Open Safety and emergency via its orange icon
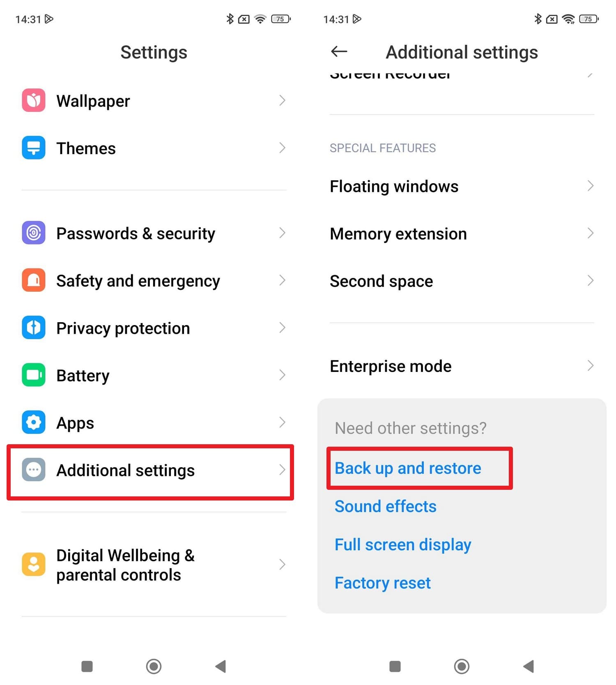Viewport: 616px width, 685px height. click(x=33, y=280)
